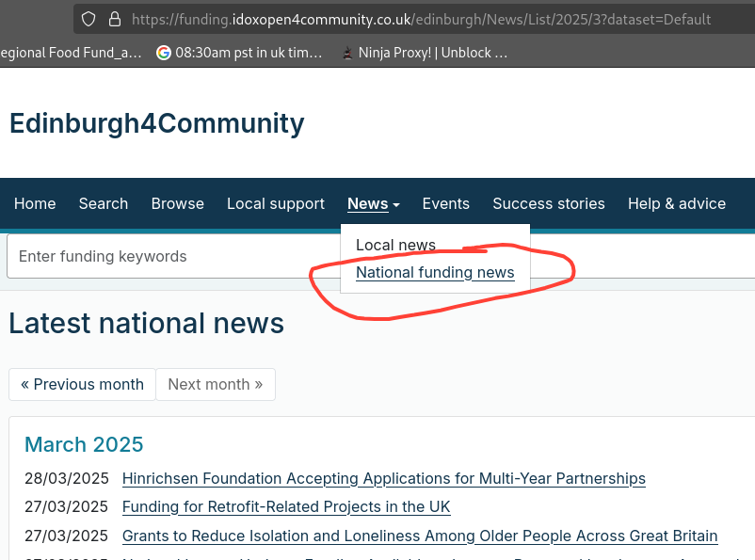
Task: Open the Regional Food Fund bookmark
Action: [71, 53]
